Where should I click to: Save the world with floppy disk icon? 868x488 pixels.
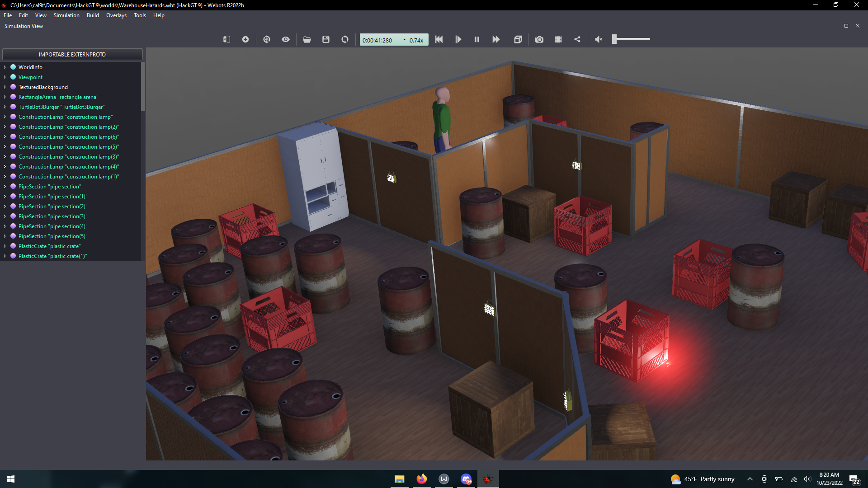(x=325, y=40)
